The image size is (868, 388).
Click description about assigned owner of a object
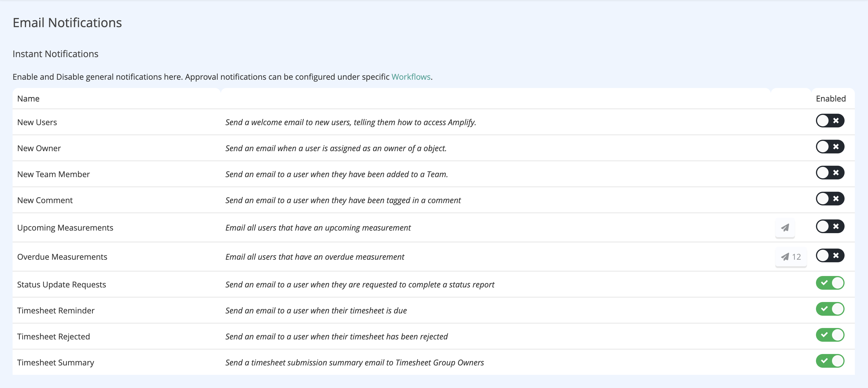coord(336,148)
